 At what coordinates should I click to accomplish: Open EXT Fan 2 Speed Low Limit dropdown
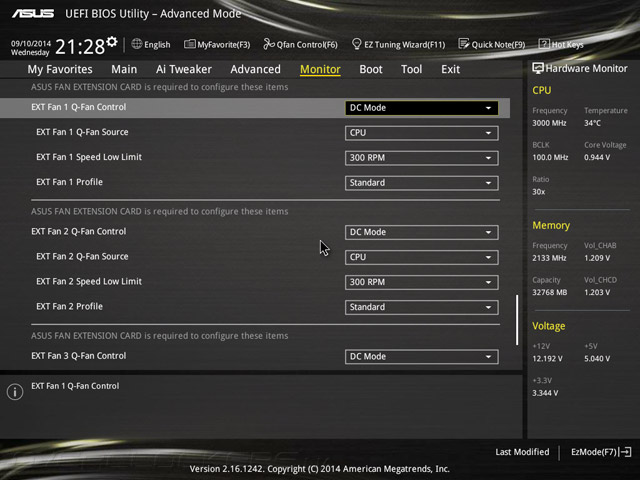point(422,282)
